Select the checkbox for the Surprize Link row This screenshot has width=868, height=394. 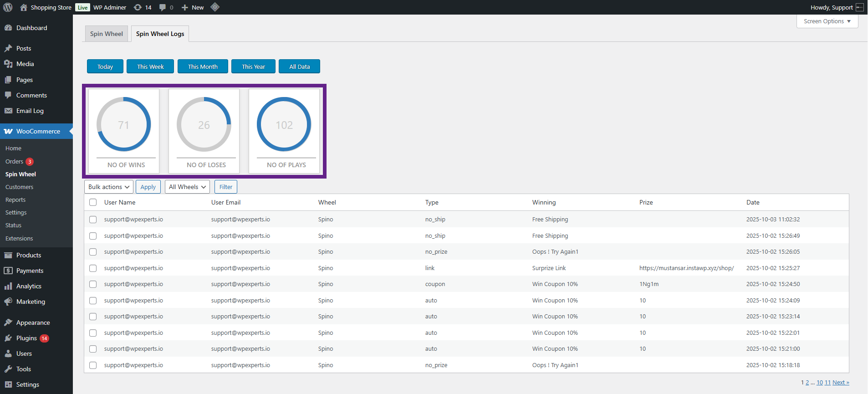coord(93,268)
